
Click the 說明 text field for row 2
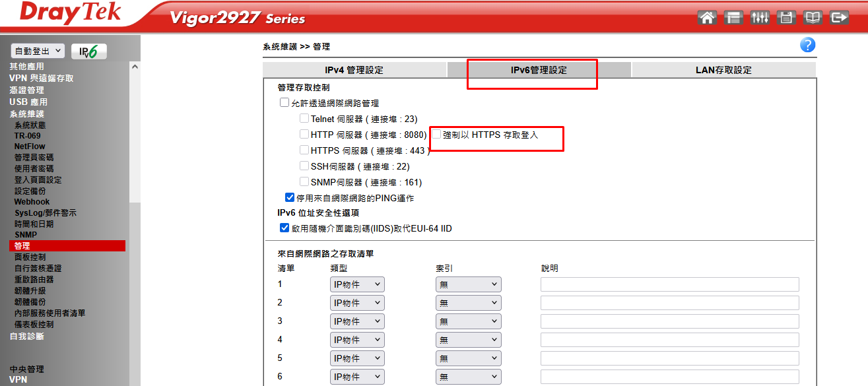point(669,303)
